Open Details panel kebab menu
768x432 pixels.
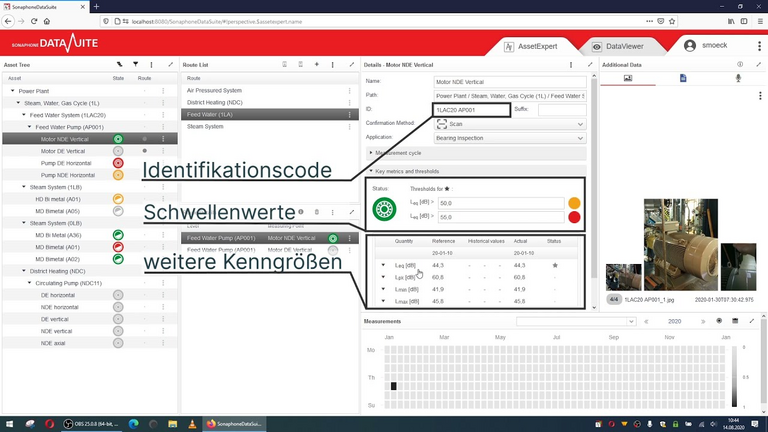click(x=571, y=64)
